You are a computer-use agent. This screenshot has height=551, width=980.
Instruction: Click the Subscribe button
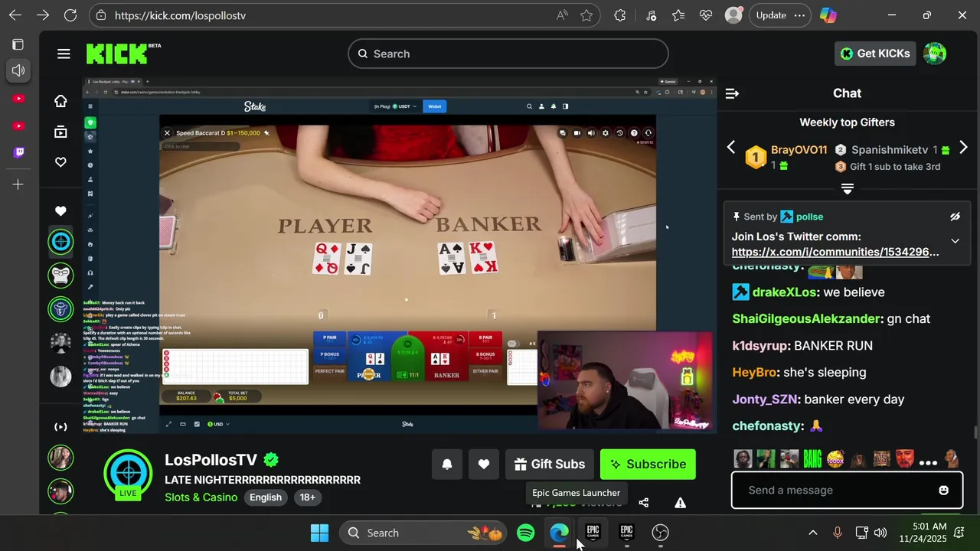tap(648, 465)
